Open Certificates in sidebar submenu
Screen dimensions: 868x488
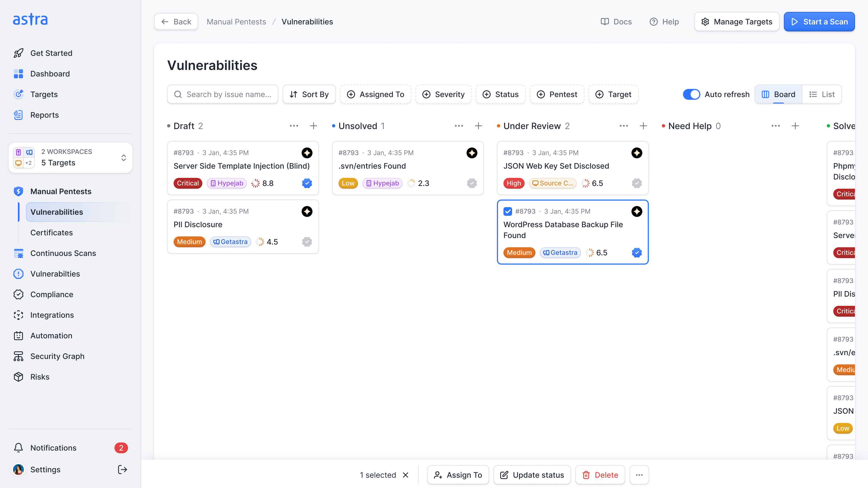click(52, 232)
